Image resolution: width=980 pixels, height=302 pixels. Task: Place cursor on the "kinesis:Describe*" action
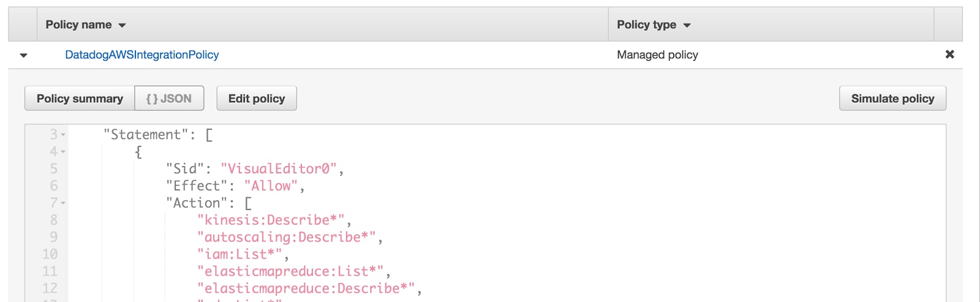point(271,220)
